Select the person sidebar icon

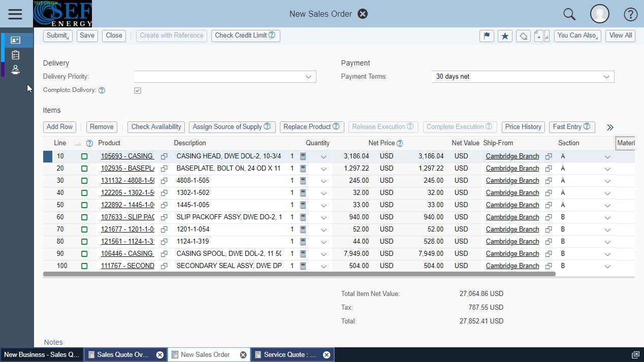(15, 70)
